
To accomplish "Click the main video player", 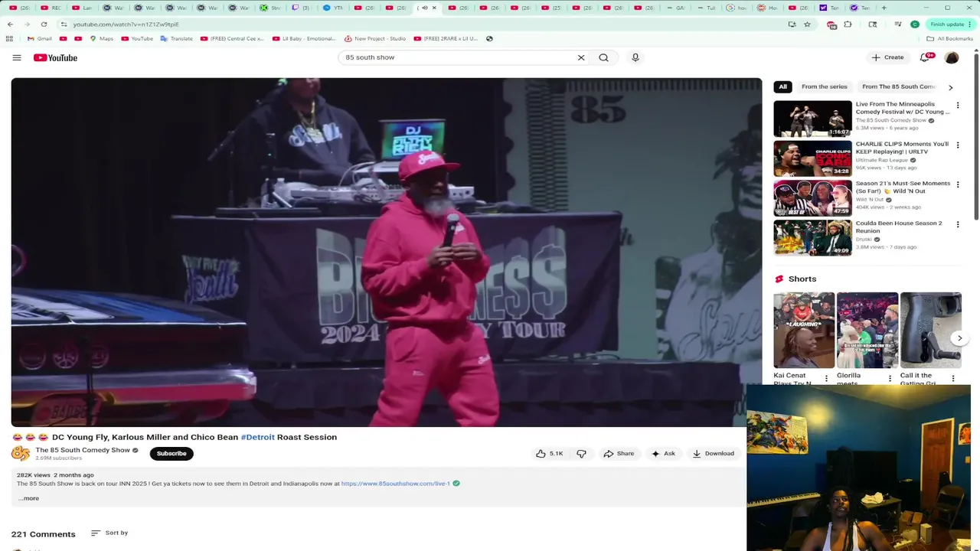I will tap(387, 253).
